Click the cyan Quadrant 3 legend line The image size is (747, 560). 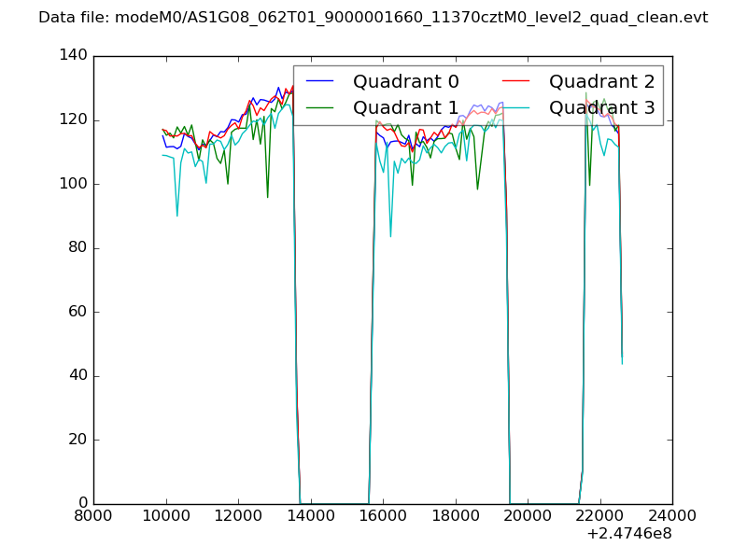coord(516,108)
